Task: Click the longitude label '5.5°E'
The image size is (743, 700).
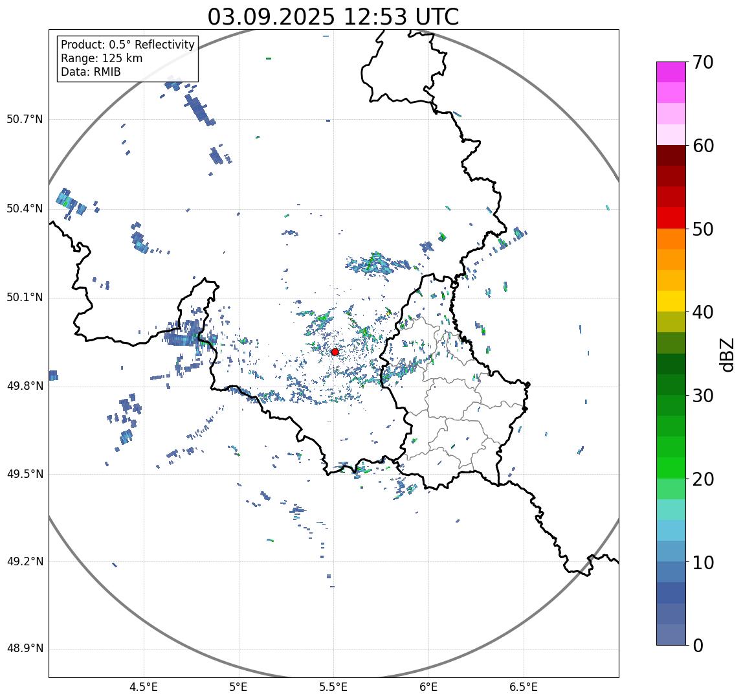Action: (333, 687)
